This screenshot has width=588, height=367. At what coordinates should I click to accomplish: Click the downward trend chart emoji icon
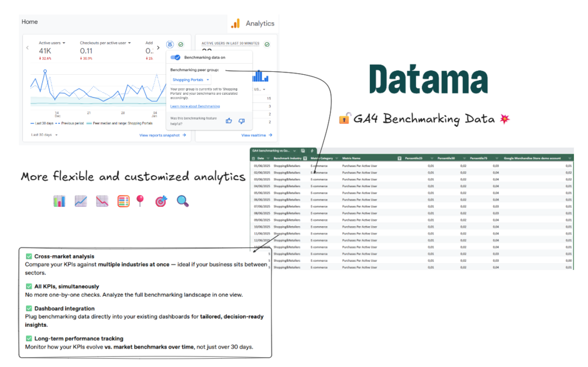point(102,201)
